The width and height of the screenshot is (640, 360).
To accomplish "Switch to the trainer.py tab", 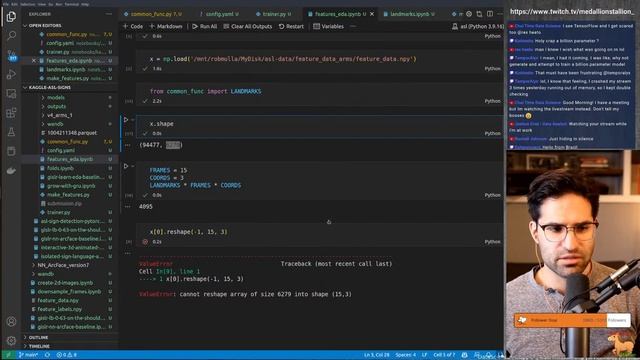I will [273, 14].
